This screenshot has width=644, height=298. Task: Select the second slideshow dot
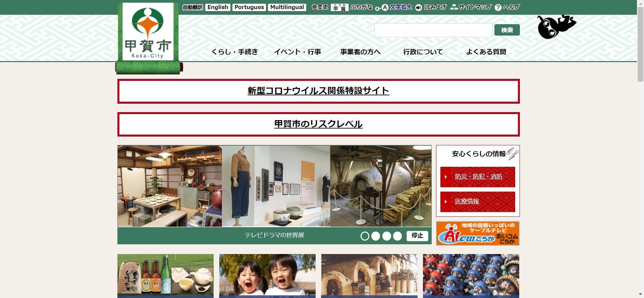pos(376,236)
